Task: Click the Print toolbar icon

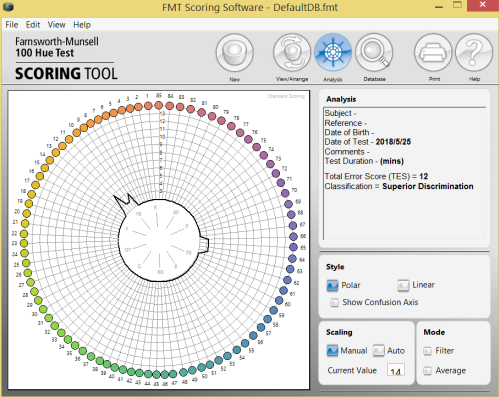Action: [433, 53]
